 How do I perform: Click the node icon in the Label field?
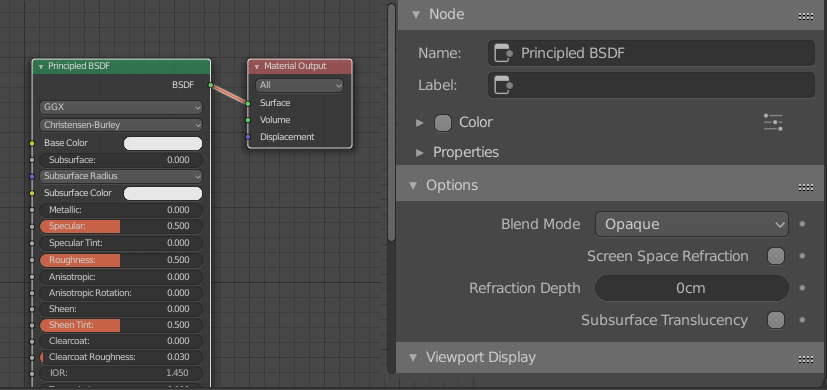coord(503,85)
